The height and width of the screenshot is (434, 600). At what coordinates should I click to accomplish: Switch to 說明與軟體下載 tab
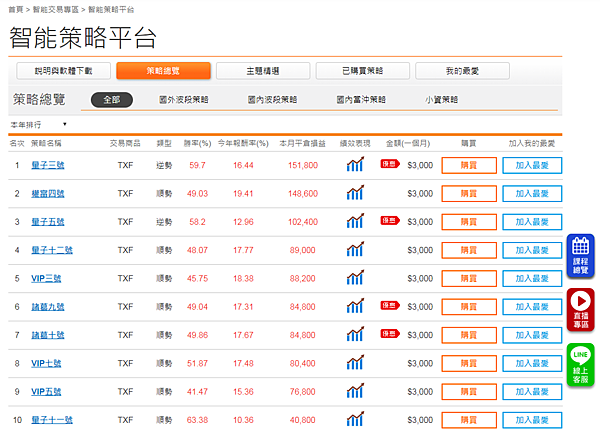click(64, 71)
